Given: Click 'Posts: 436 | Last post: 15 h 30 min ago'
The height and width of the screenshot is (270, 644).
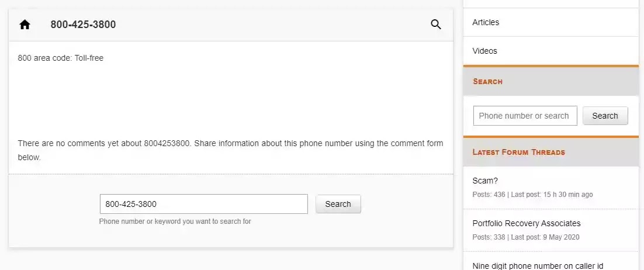Looking at the screenshot, I should click(532, 195).
